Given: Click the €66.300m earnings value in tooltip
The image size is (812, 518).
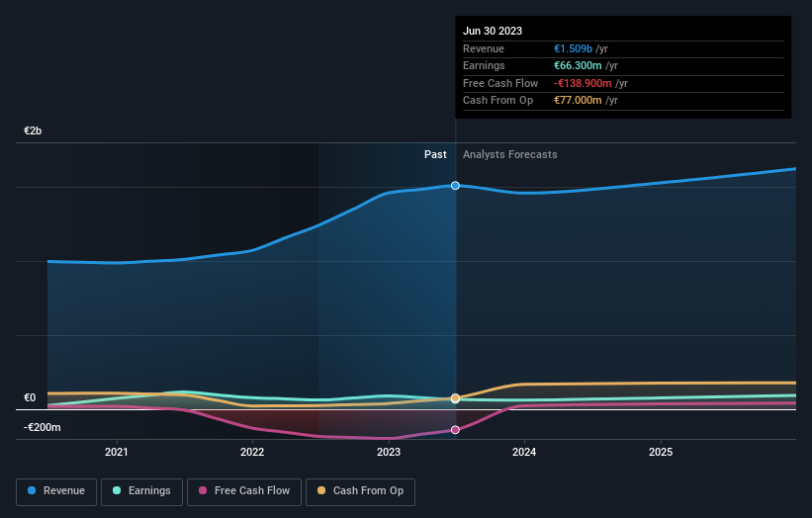Looking at the screenshot, I should click(x=578, y=65).
